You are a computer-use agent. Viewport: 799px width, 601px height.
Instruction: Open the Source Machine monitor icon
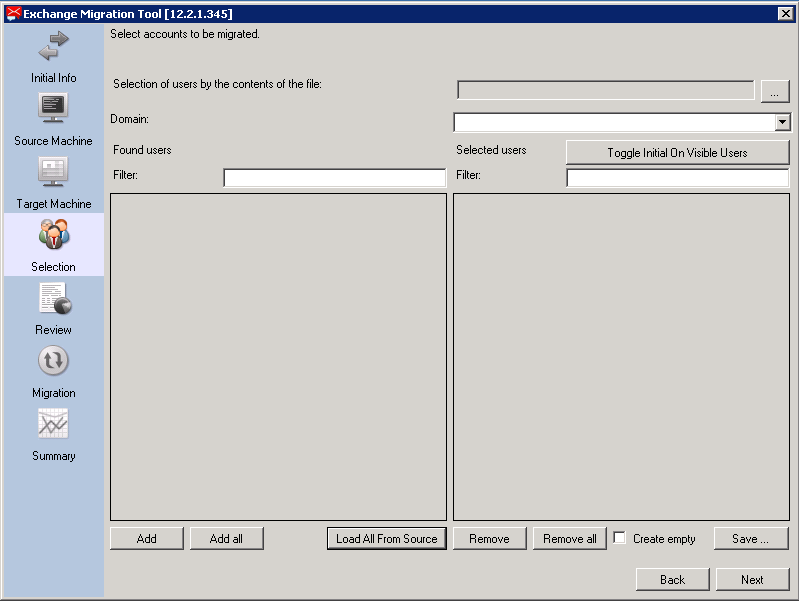point(54,108)
